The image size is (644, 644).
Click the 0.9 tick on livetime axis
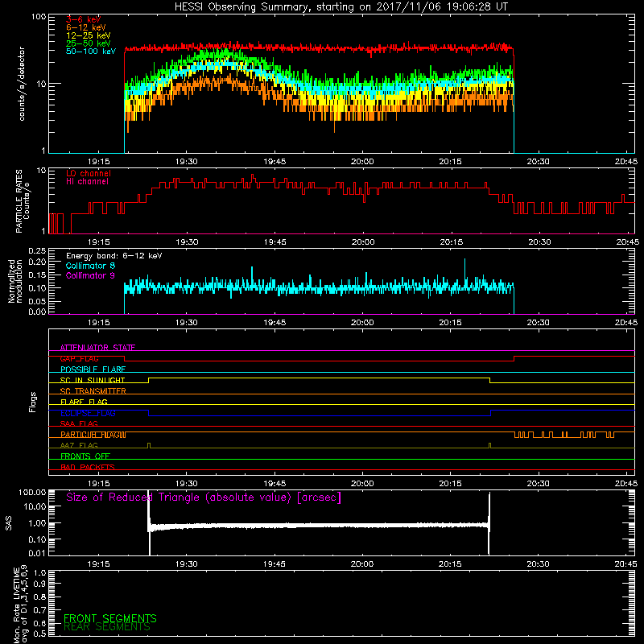point(39,584)
